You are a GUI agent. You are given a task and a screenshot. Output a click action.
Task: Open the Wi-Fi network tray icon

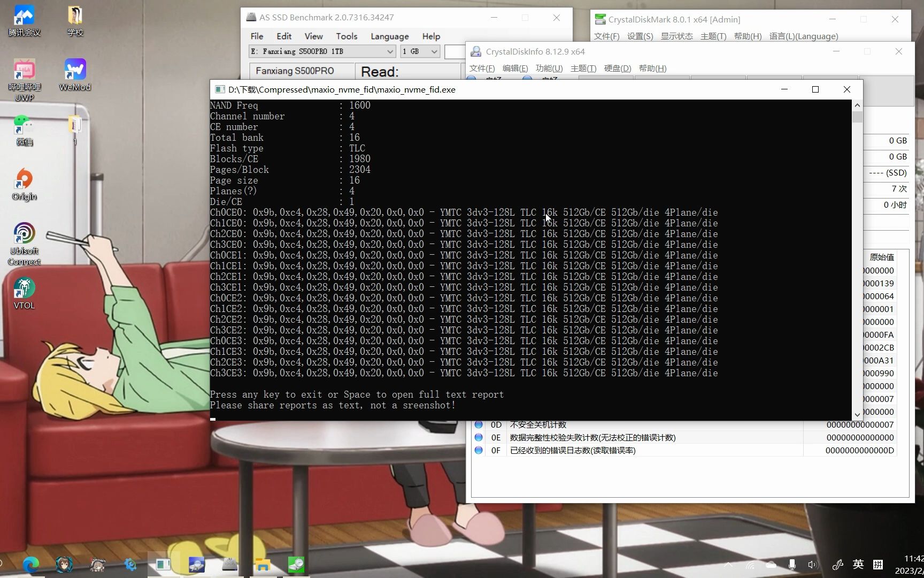coord(750,565)
